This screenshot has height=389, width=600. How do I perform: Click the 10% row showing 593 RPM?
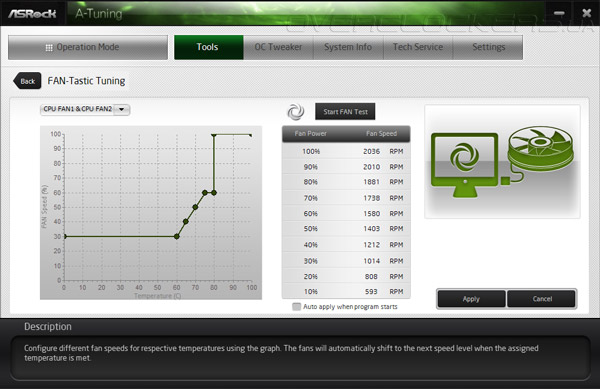click(346, 291)
